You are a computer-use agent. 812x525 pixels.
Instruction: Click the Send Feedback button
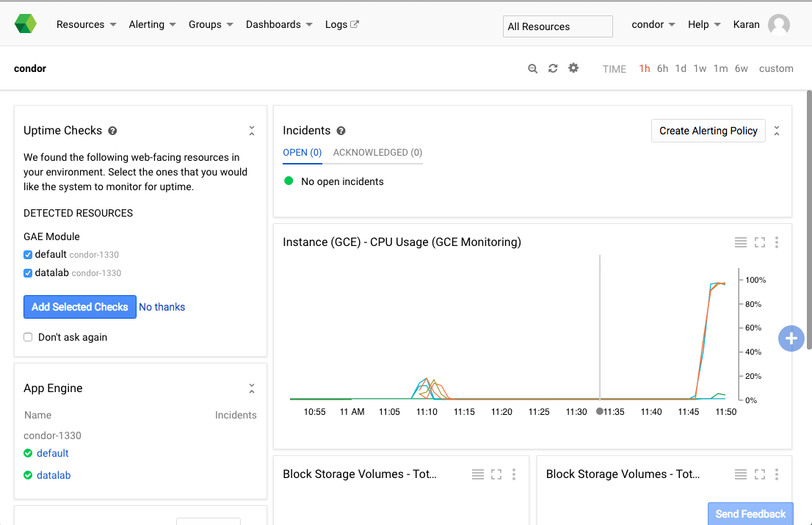751,513
